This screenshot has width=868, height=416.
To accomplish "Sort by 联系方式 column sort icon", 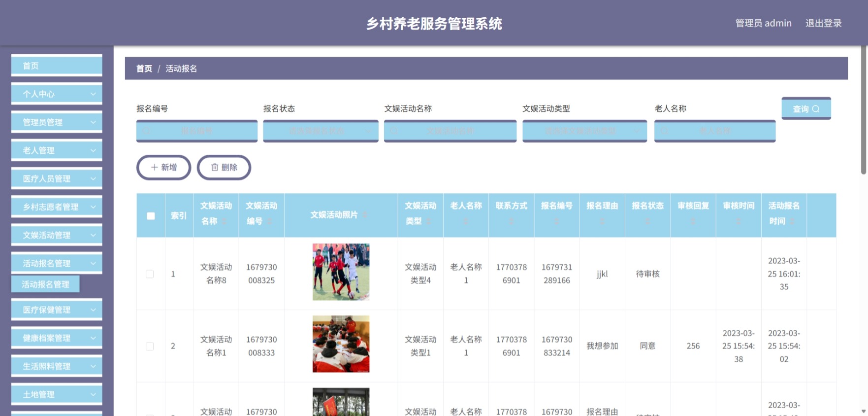I will click(x=512, y=221).
